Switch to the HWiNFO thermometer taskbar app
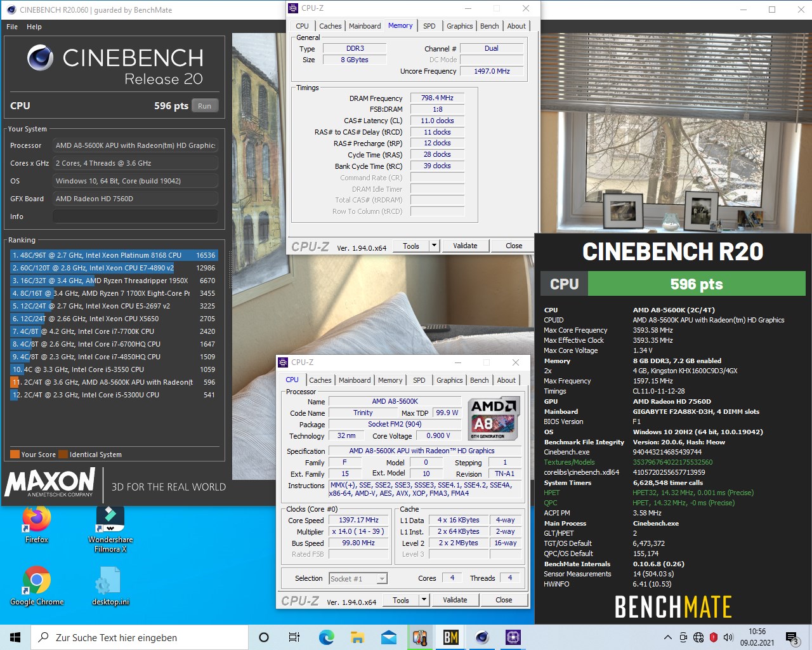Image resolution: width=812 pixels, height=650 pixels. coord(420,637)
